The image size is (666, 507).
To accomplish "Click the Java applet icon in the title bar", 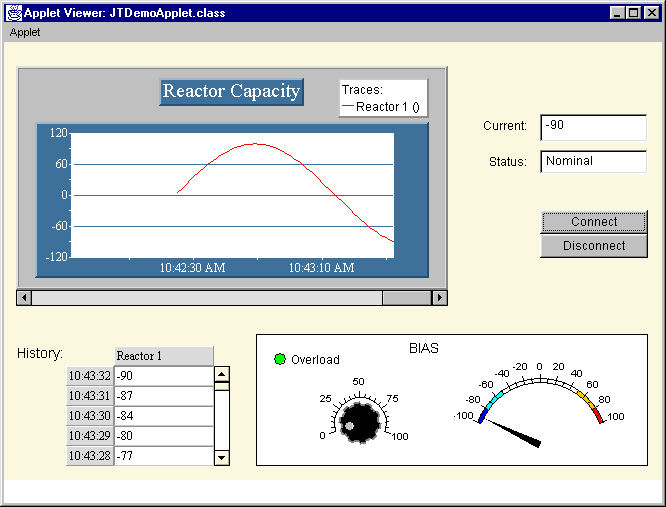I will (x=14, y=13).
